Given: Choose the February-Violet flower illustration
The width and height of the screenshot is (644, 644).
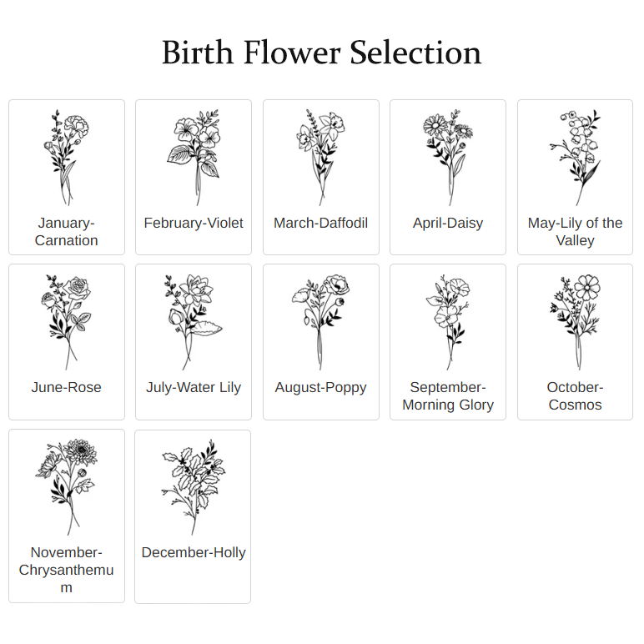Looking at the screenshot, I should [x=194, y=158].
